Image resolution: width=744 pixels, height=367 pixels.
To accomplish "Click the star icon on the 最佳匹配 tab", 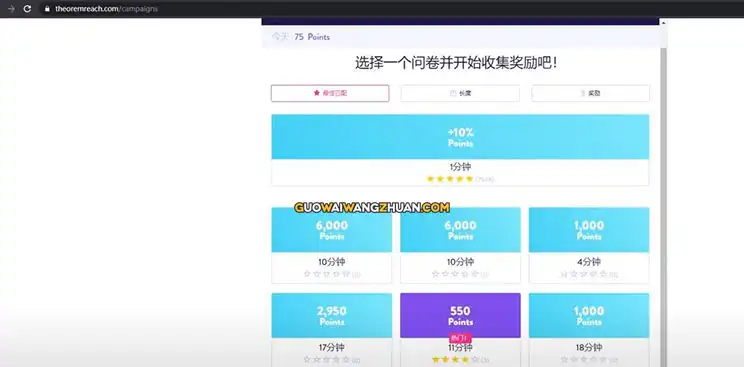I will click(x=316, y=93).
